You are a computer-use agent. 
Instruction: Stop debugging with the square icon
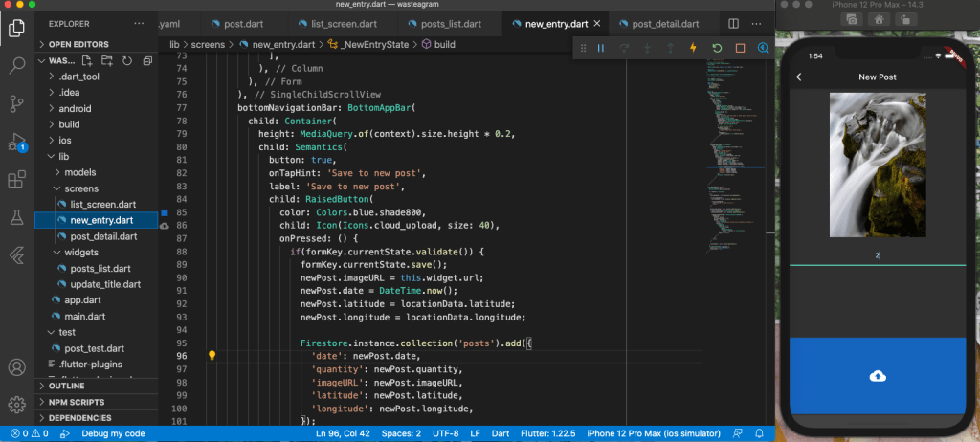(740, 48)
